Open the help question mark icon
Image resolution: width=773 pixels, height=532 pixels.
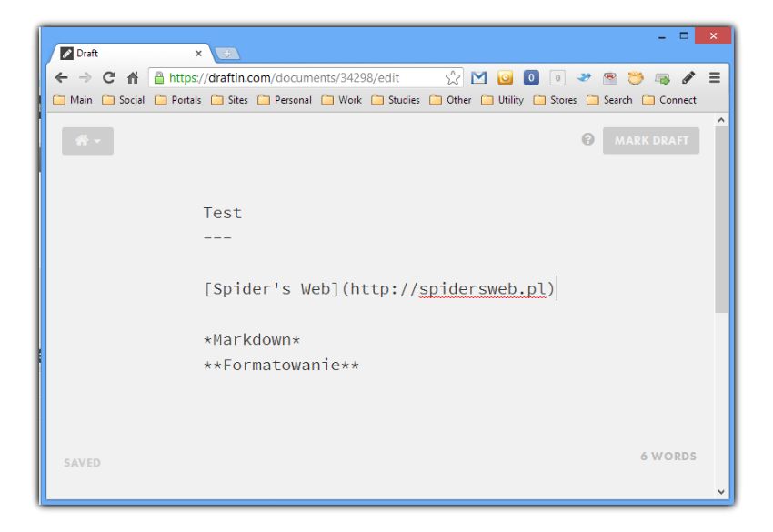pos(587,139)
